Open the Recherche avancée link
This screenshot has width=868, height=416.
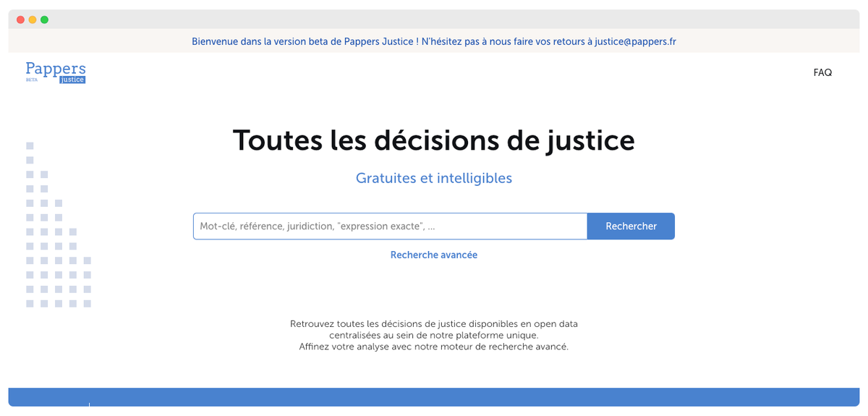(x=433, y=255)
